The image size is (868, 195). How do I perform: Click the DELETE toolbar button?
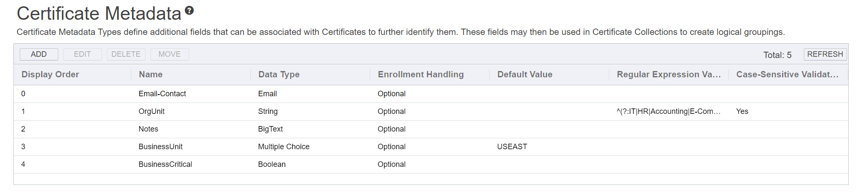point(126,54)
